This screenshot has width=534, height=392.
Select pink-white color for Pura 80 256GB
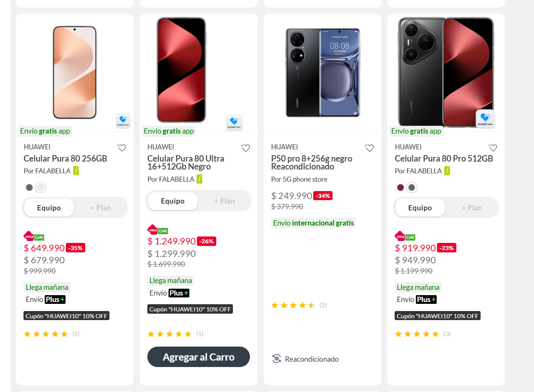tap(41, 187)
